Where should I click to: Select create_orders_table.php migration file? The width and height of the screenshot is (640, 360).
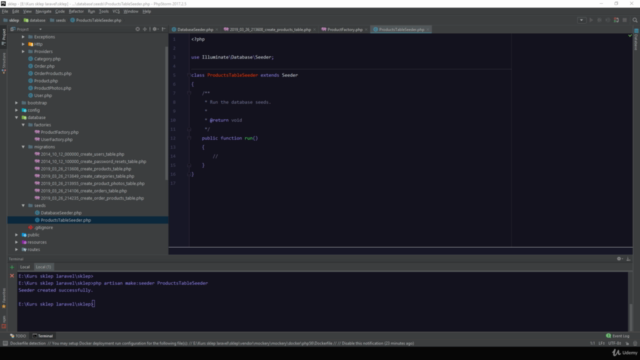coord(80,191)
